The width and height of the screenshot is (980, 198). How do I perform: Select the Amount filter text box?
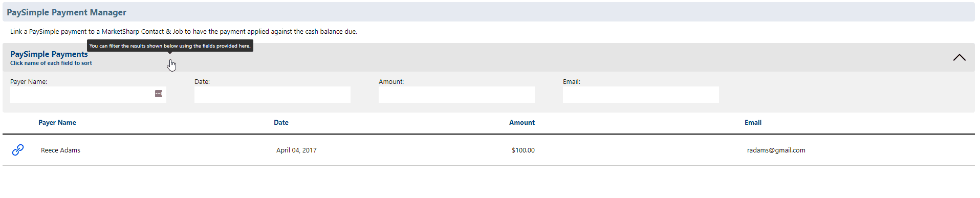(456, 95)
